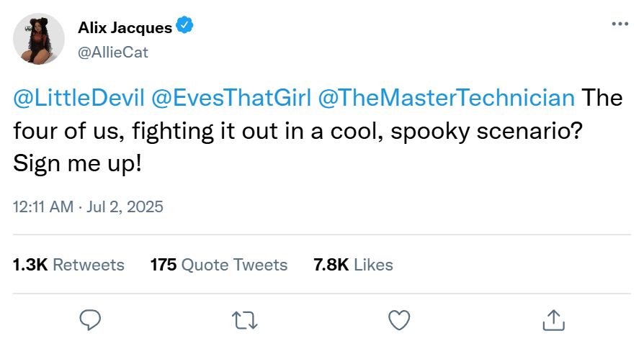
Task: Click the Alix Jacques display name
Action: click(x=125, y=28)
